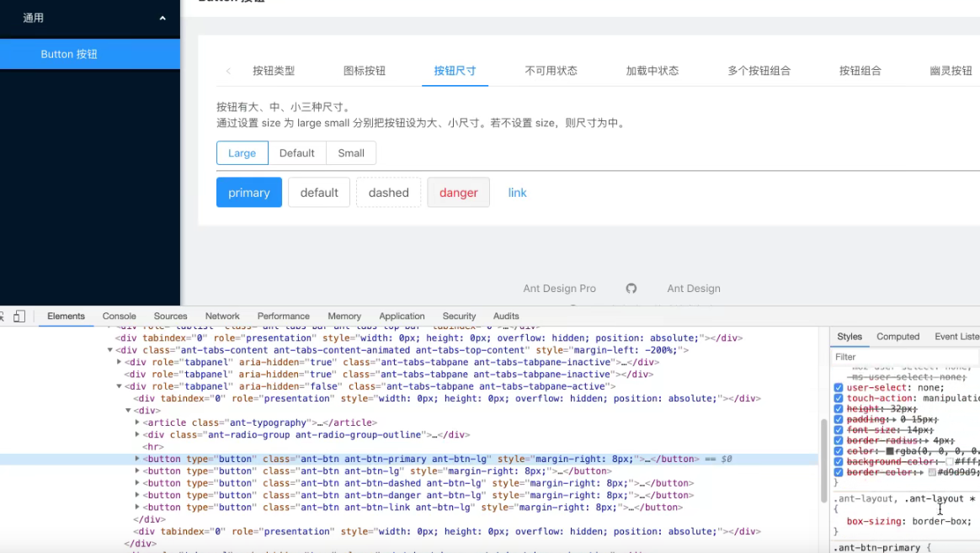Select the Button 按钮 sidebar item
This screenshot has height=553, width=980.
tap(90, 54)
